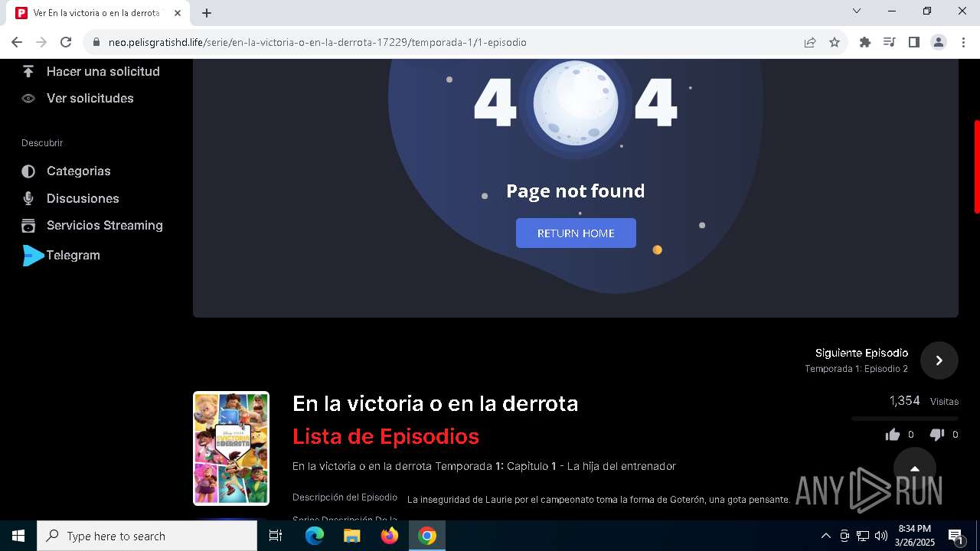The width and height of the screenshot is (980, 551).
Task: Reload the page
Action: pyautogui.click(x=66, y=42)
